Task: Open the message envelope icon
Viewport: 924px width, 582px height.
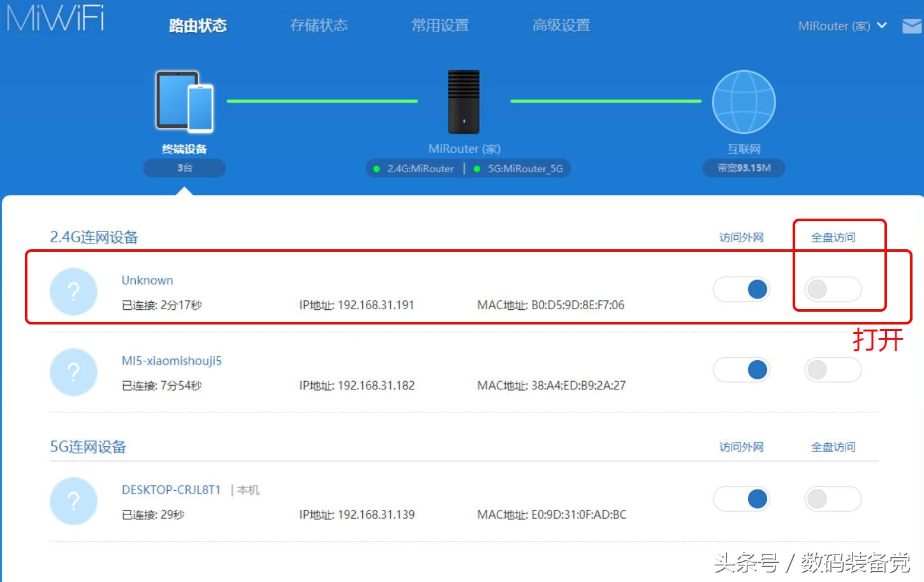Action: point(912,25)
